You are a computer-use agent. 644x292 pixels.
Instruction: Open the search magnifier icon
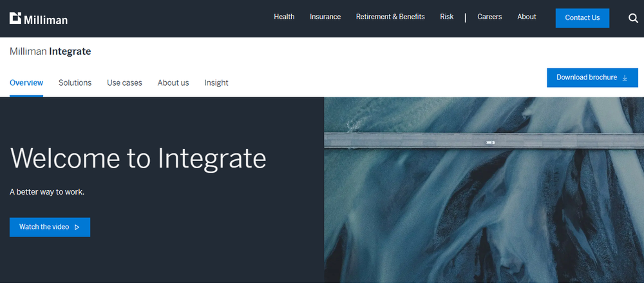633,18
